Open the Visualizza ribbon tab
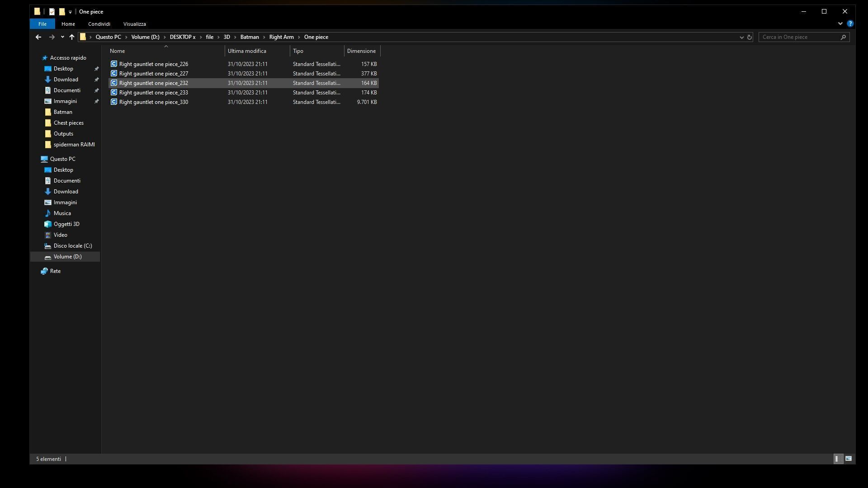Image resolution: width=868 pixels, height=488 pixels. tap(134, 24)
